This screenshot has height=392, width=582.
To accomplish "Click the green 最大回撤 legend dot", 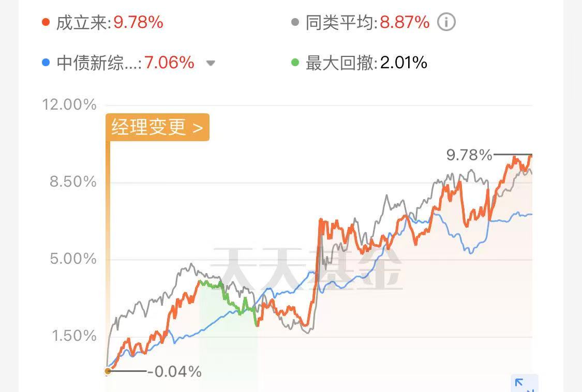I will pyautogui.click(x=295, y=63).
